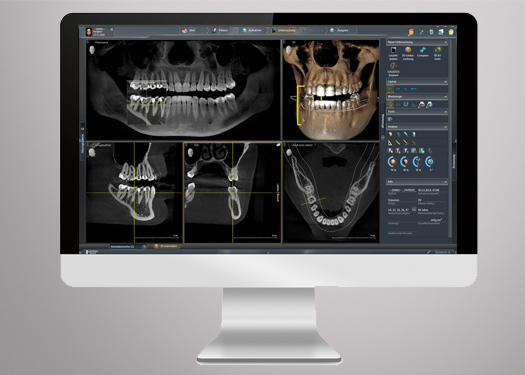Click the monitor screens icon in top bar
The height and width of the screenshot is (375, 525).
pyautogui.click(x=441, y=32)
